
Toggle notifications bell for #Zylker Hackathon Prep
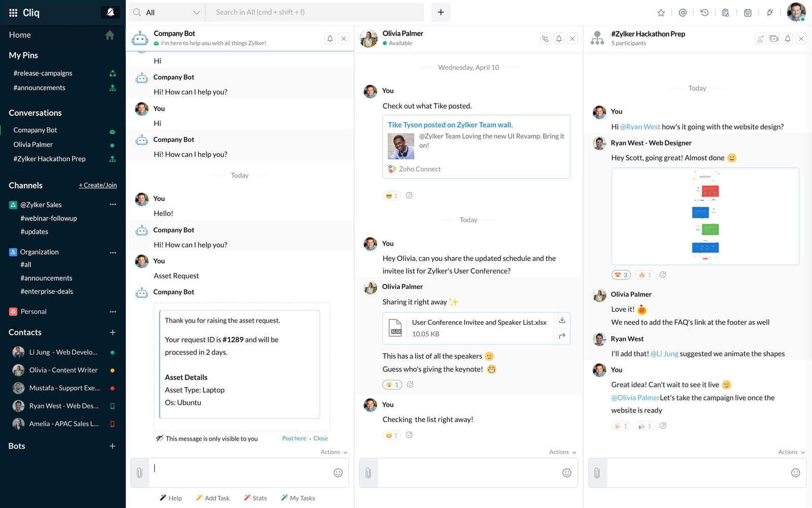[x=788, y=39]
